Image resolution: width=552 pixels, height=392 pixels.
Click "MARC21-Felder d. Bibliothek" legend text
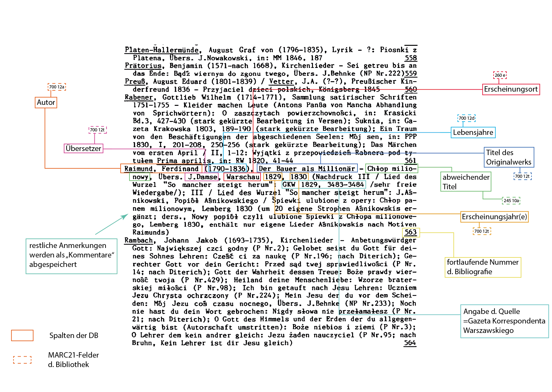pyautogui.click(x=73, y=360)
